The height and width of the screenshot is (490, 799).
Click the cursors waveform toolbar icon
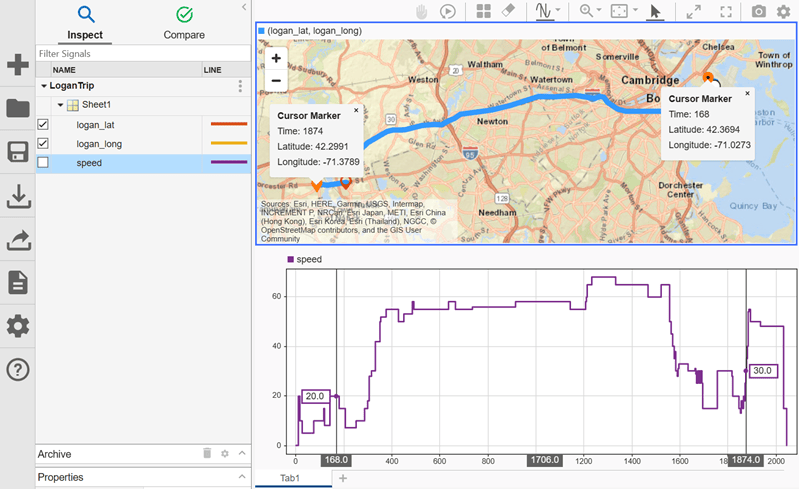(544, 11)
